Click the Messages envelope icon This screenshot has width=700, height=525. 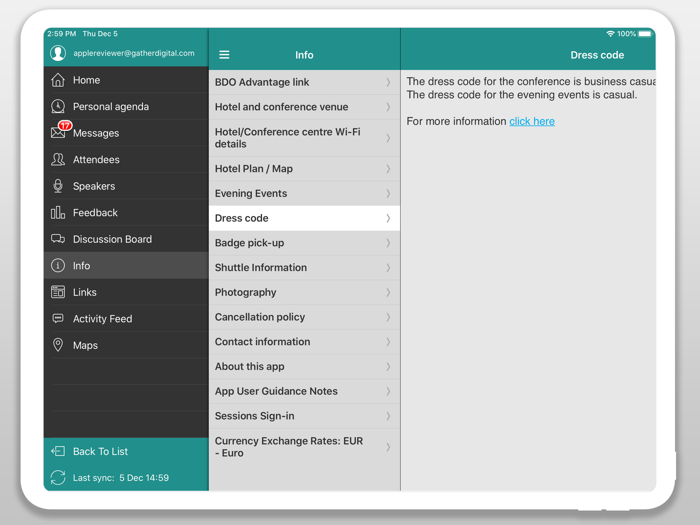pyautogui.click(x=58, y=133)
